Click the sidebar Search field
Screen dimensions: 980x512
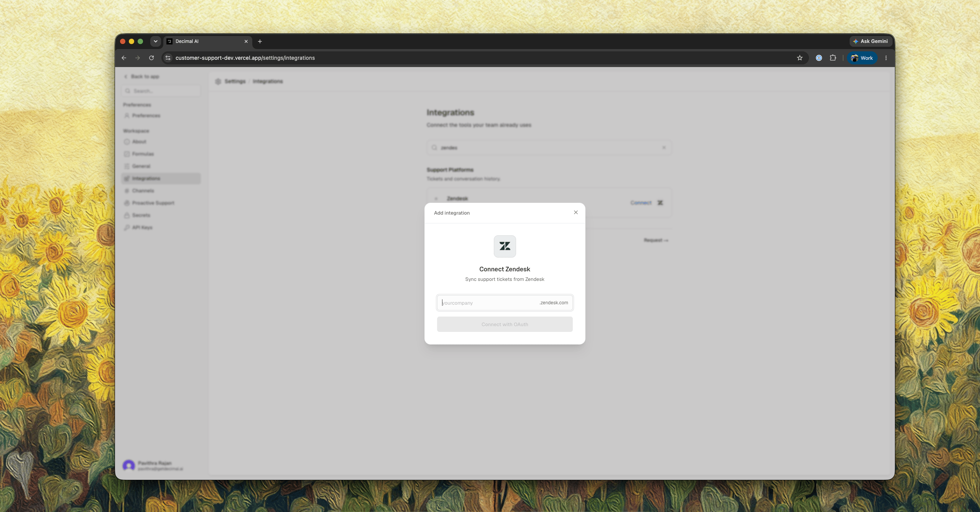coord(161,91)
